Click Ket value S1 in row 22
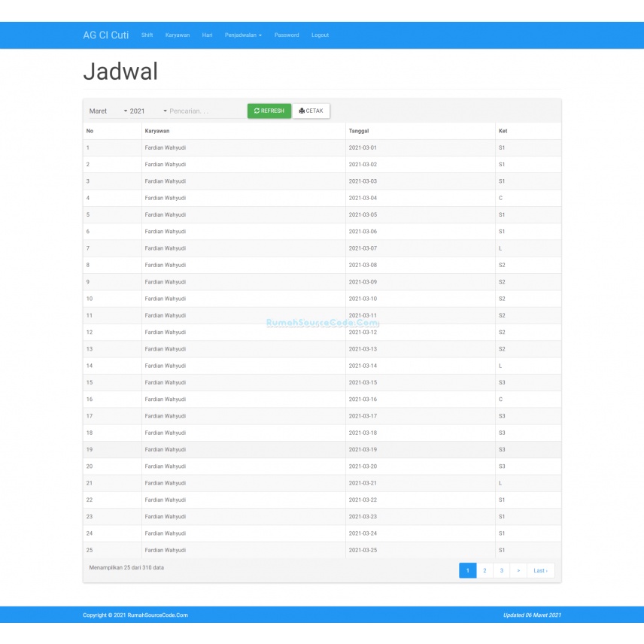 click(502, 500)
